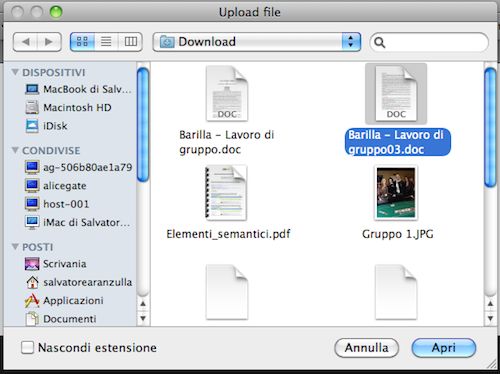
Task: Click the Apri button
Action: pyautogui.click(x=444, y=348)
